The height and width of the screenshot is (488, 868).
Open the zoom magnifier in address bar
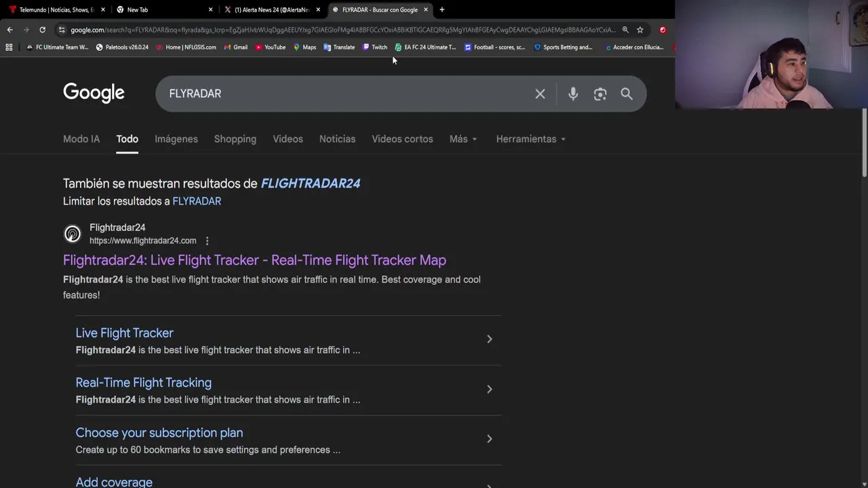click(x=625, y=30)
